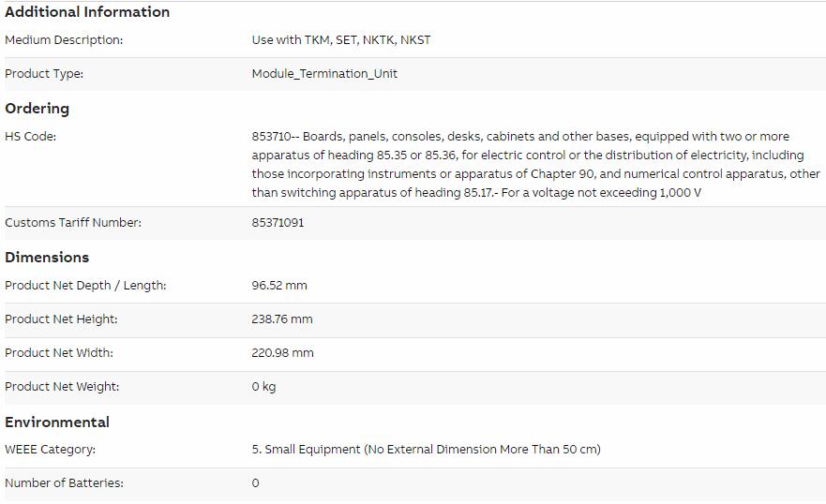This screenshot has width=826, height=504.
Task: Click the Dimensions section heading
Action: point(47,258)
